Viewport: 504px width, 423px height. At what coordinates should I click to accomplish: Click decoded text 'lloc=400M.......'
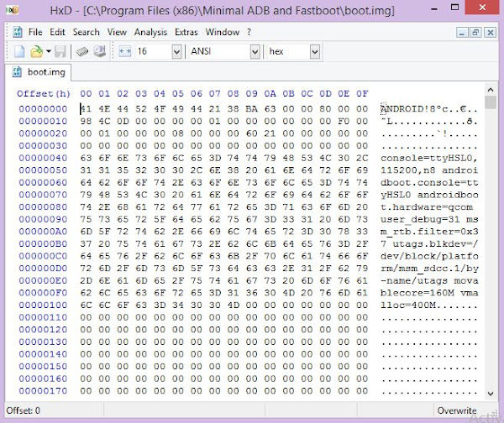tap(429, 305)
